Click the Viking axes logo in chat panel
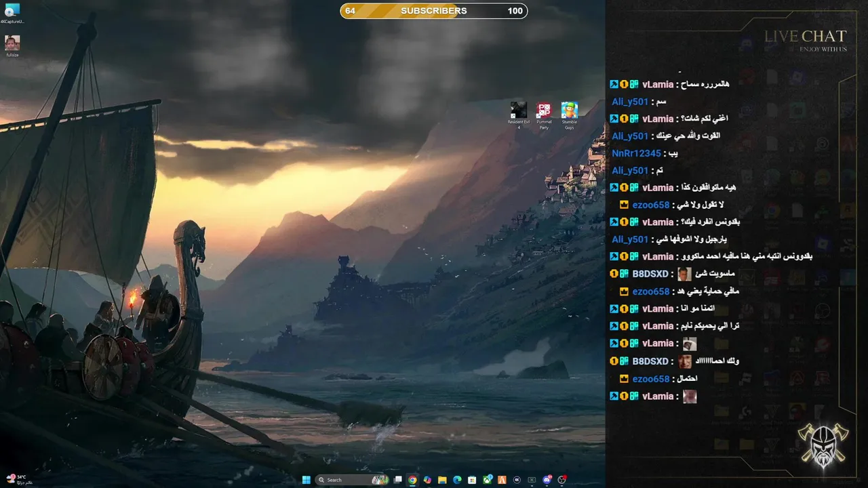The image size is (868, 488). 824,445
